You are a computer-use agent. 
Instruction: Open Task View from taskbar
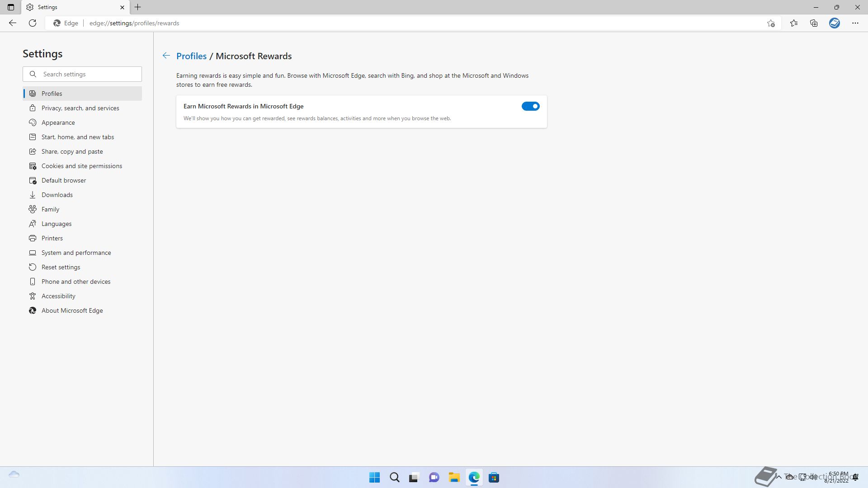[x=414, y=478]
